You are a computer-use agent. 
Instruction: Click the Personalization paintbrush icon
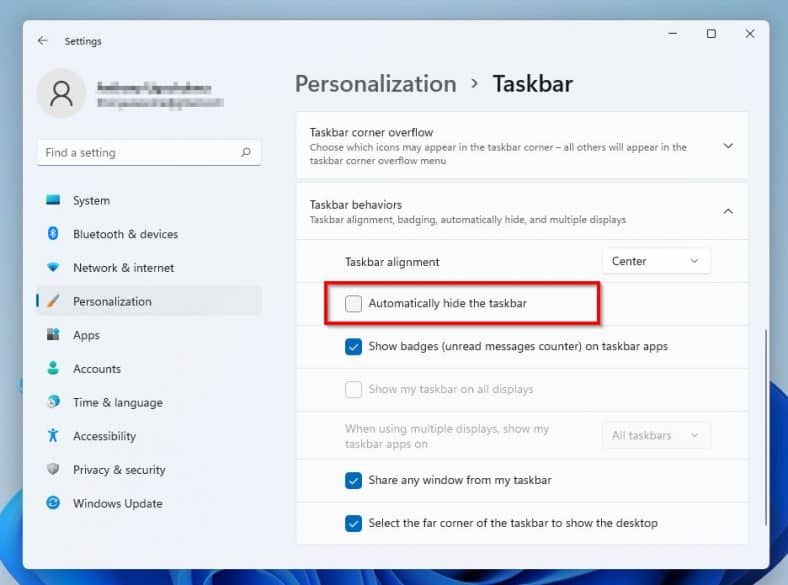[x=53, y=301]
